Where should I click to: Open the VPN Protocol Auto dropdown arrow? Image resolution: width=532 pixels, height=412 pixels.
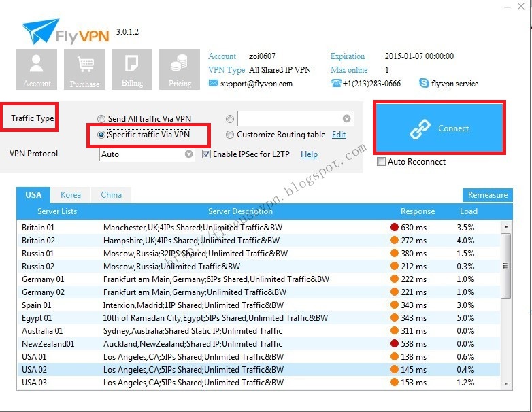(189, 154)
